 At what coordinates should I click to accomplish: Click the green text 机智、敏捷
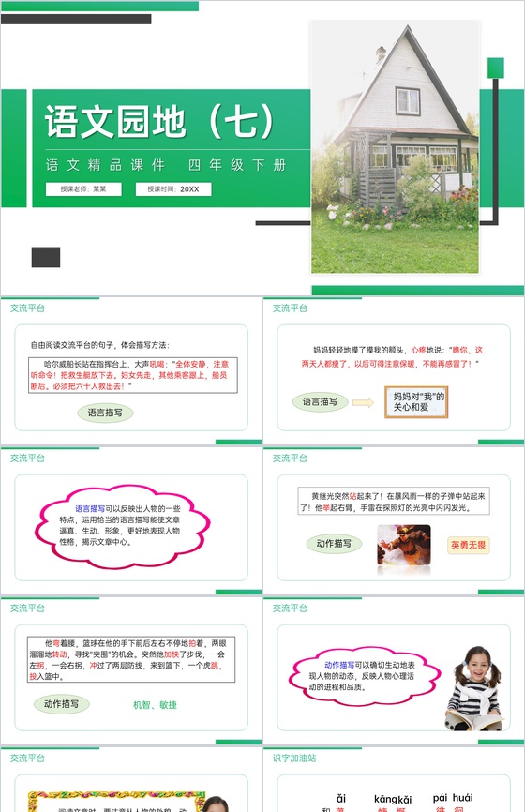(x=156, y=705)
